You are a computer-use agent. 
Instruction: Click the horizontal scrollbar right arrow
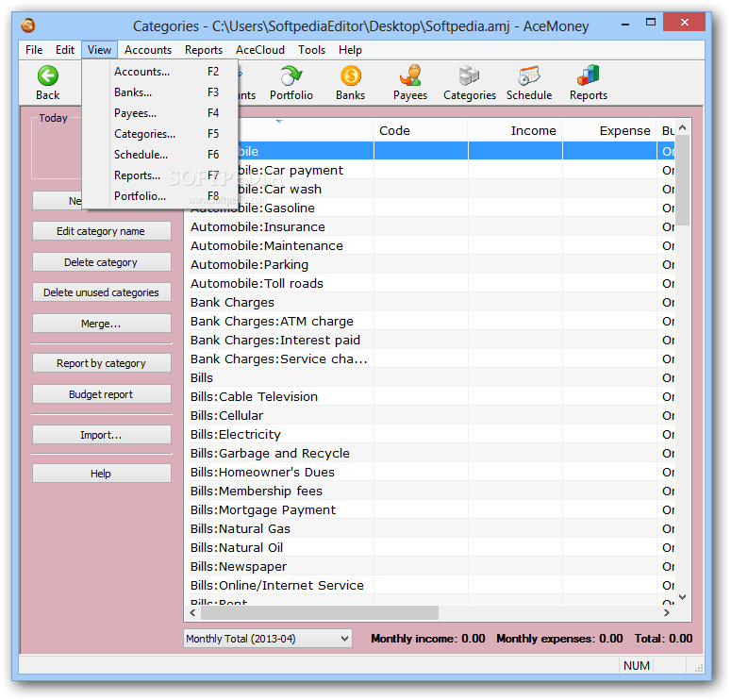coord(667,613)
